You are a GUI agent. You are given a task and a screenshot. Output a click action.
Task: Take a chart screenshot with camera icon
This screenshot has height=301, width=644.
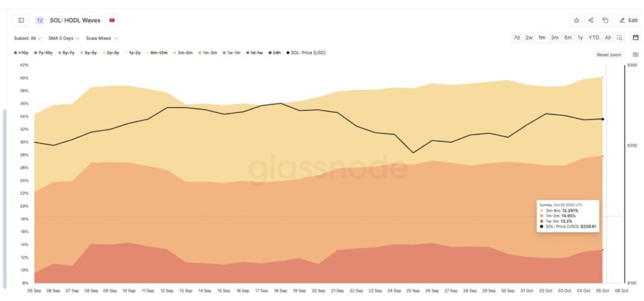point(635,55)
